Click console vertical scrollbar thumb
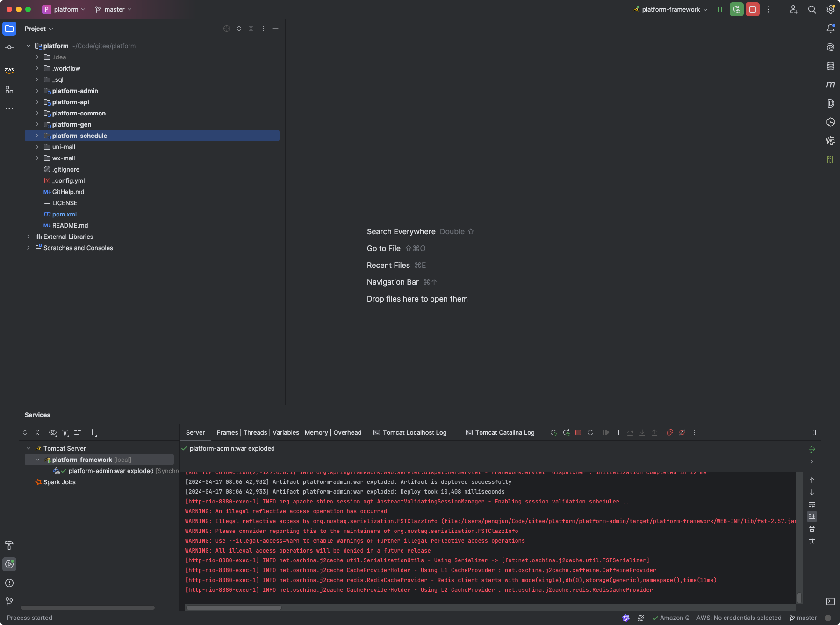This screenshot has width=840, height=625. pyautogui.click(x=799, y=598)
